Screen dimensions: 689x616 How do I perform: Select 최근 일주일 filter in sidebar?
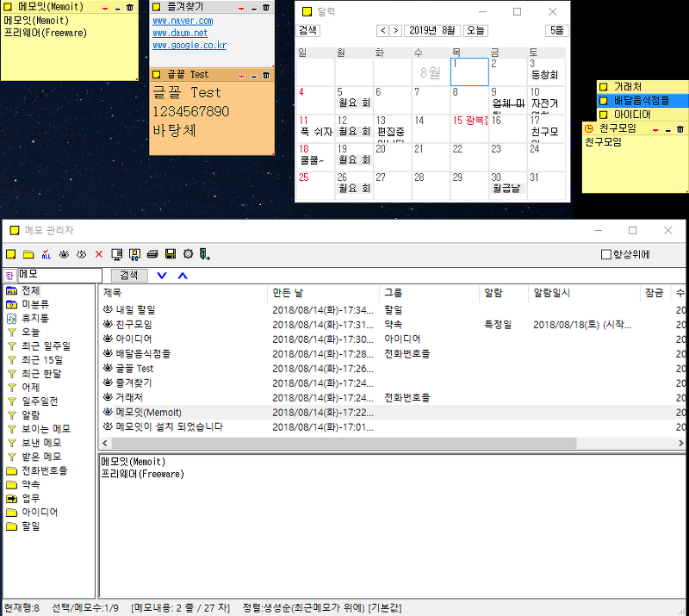[46, 346]
